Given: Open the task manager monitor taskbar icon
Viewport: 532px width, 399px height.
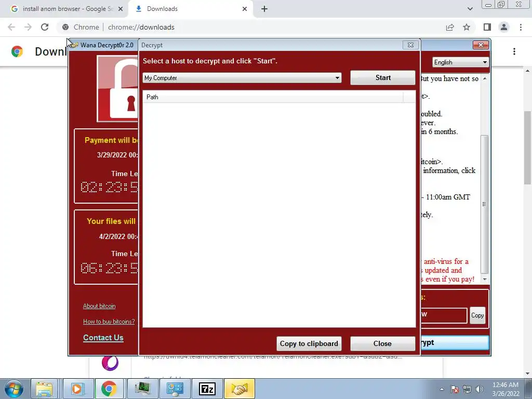Looking at the screenshot, I should pyautogui.click(x=142, y=389).
